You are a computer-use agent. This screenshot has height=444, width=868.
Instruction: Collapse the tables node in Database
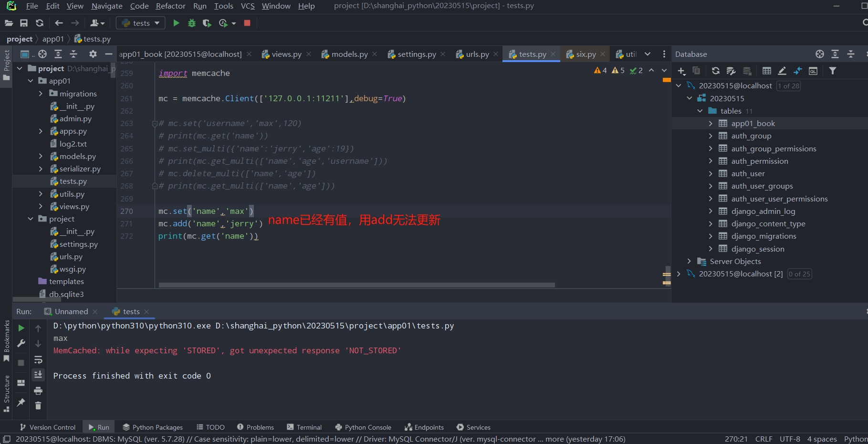700,111
